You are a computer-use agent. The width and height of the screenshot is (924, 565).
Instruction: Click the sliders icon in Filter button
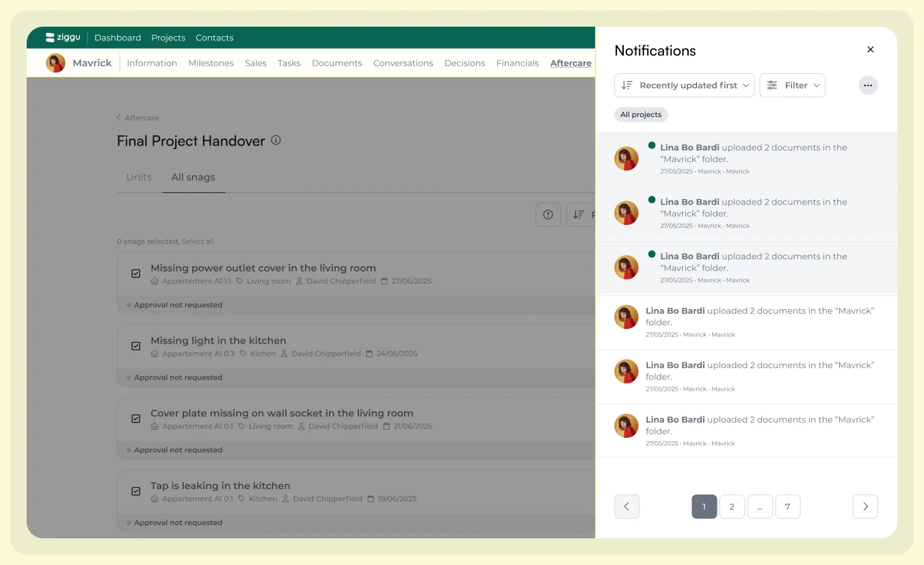pyautogui.click(x=772, y=86)
